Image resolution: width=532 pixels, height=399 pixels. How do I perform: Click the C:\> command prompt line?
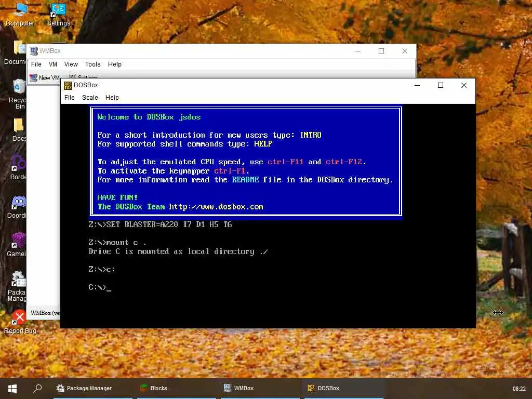[100, 287]
